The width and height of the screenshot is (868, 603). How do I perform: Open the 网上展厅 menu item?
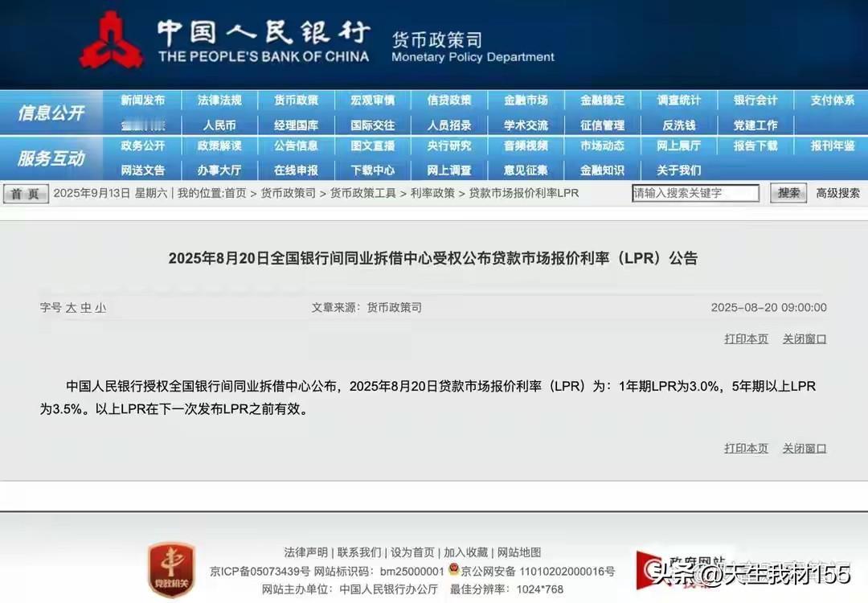pos(678,146)
